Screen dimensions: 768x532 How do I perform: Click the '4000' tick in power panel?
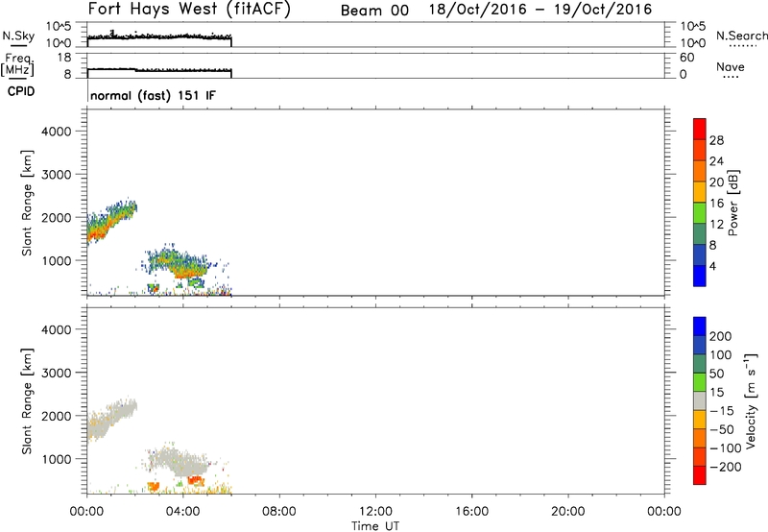(57, 132)
